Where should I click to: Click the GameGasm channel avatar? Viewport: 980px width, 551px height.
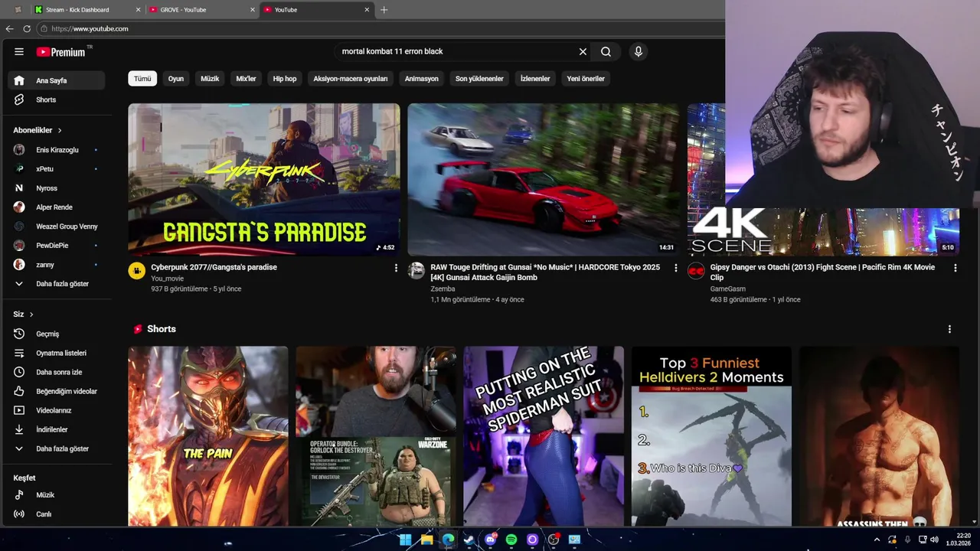coord(696,271)
